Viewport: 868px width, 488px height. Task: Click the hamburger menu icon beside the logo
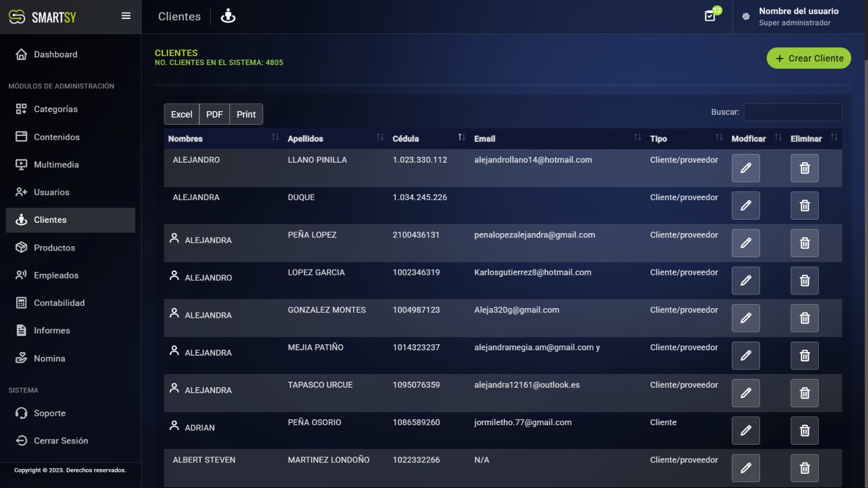[x=126, y=16]
